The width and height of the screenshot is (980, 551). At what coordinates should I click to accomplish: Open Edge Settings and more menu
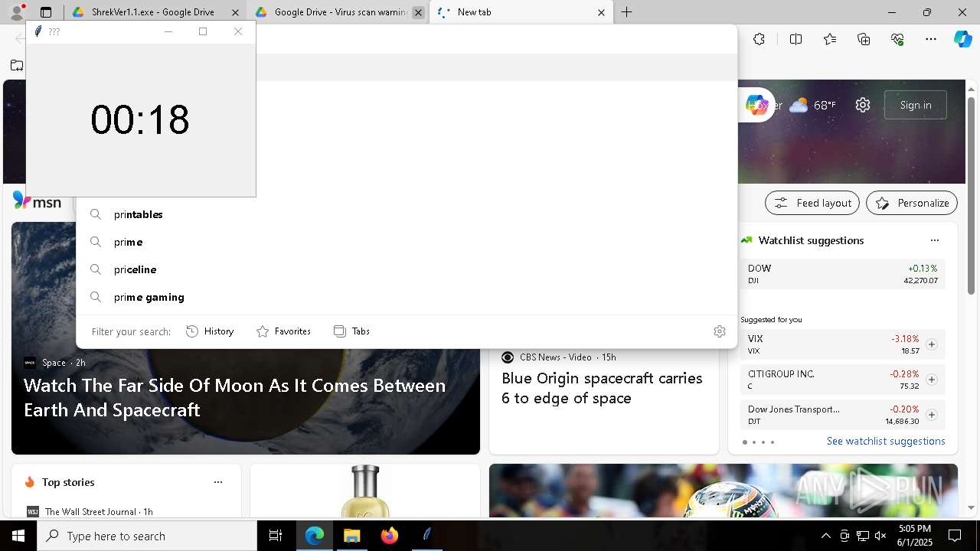pyautogui.click(x=931, y=39)
